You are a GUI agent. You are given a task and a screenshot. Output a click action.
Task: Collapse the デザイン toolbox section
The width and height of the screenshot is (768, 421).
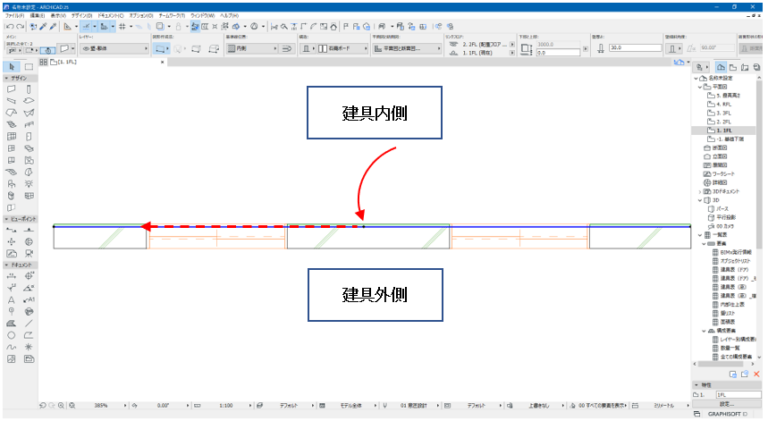[x=6, y=78]
